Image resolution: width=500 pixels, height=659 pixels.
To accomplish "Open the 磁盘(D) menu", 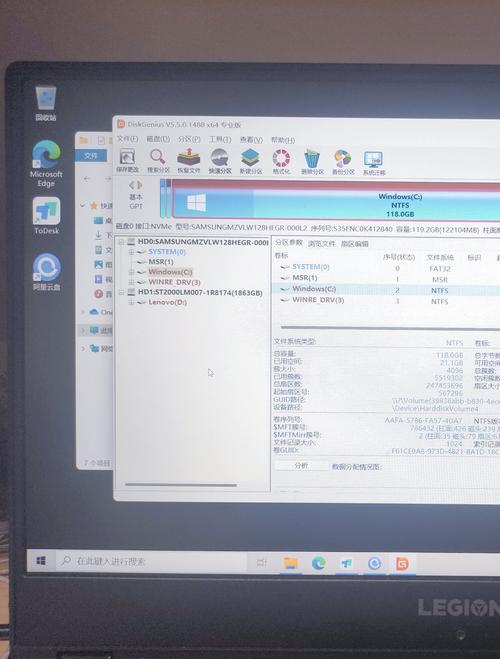I will point(158,139).
